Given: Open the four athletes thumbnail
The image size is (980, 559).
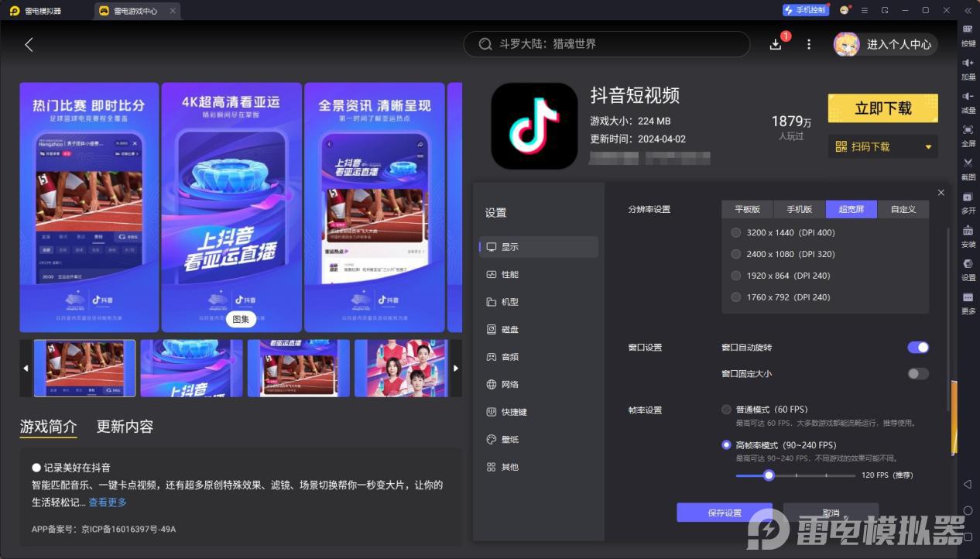Looking at the screenshot, I should coord(402,369).
